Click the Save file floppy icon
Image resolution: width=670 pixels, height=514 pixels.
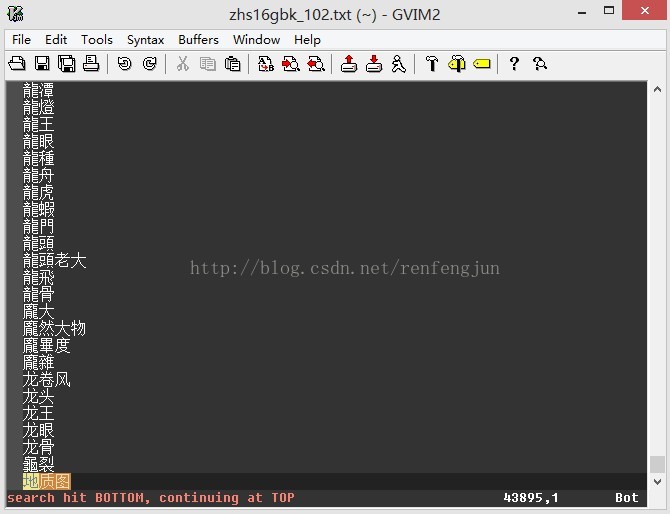tap(42, 64)
